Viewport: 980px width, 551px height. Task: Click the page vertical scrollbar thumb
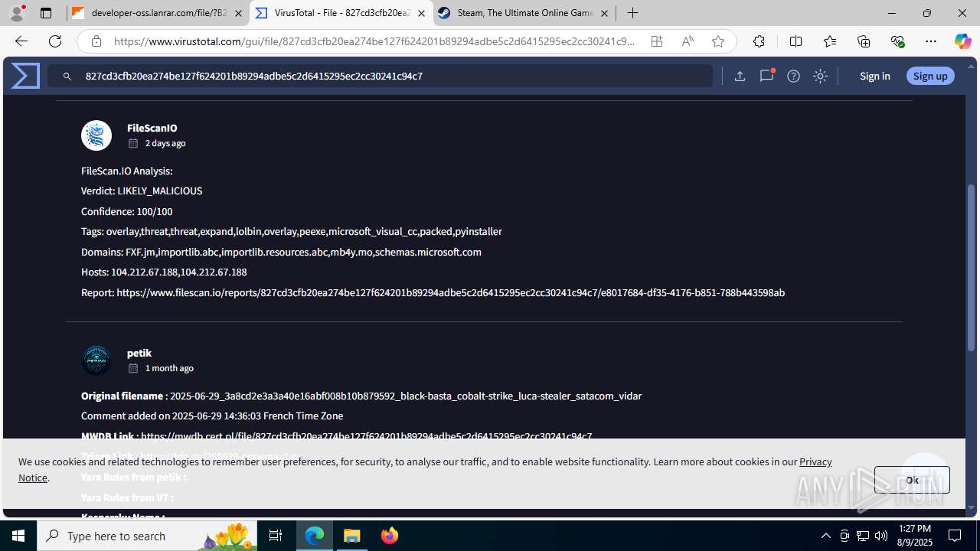click(972, 266)
